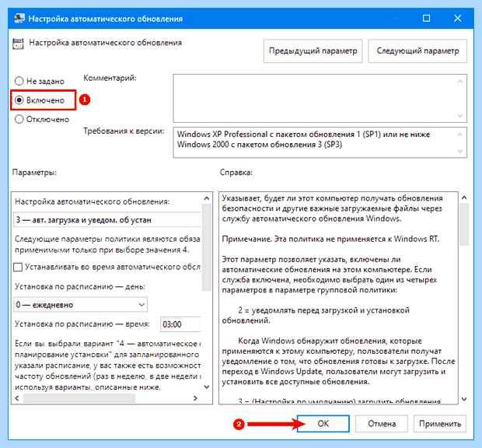This screenshot has height=448, width=482.
Task: Click the help panel up scroll arrow
Action: click(464, 198)
